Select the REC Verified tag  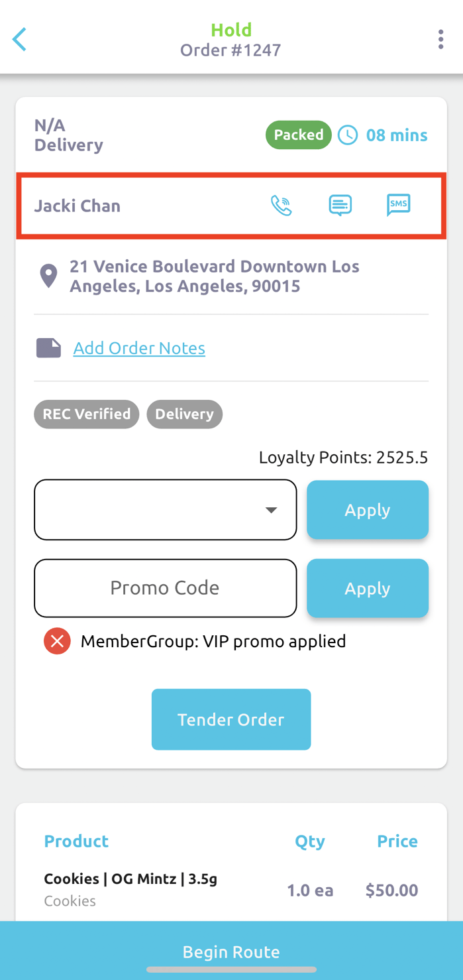pyautogui.click(x=86, y=414)
